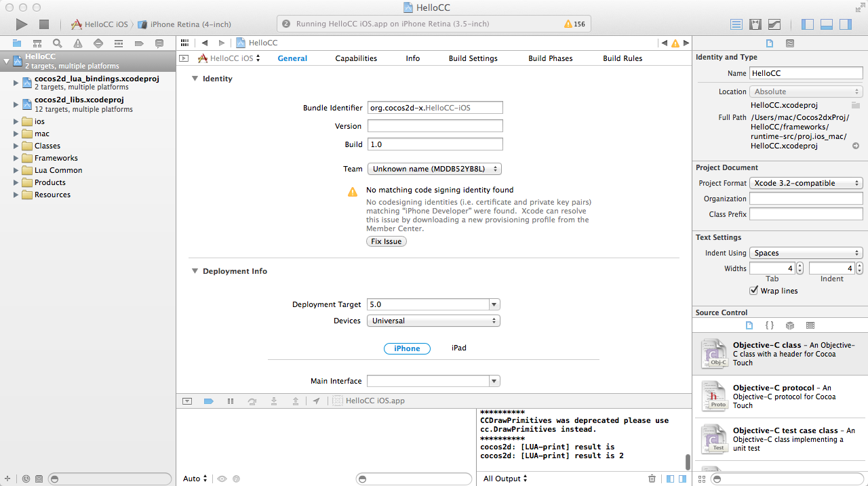This screenshot has height=486, width=868.
Task: Open the Debug navigator
Action: 119,43
